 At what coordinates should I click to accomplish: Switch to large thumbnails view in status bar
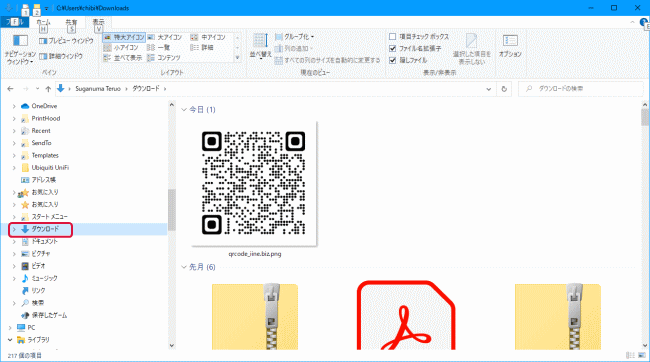click(642, 355)
